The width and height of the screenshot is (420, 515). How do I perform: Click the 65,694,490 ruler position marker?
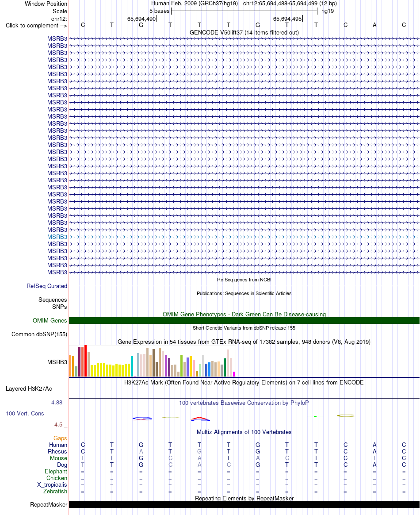141,19
